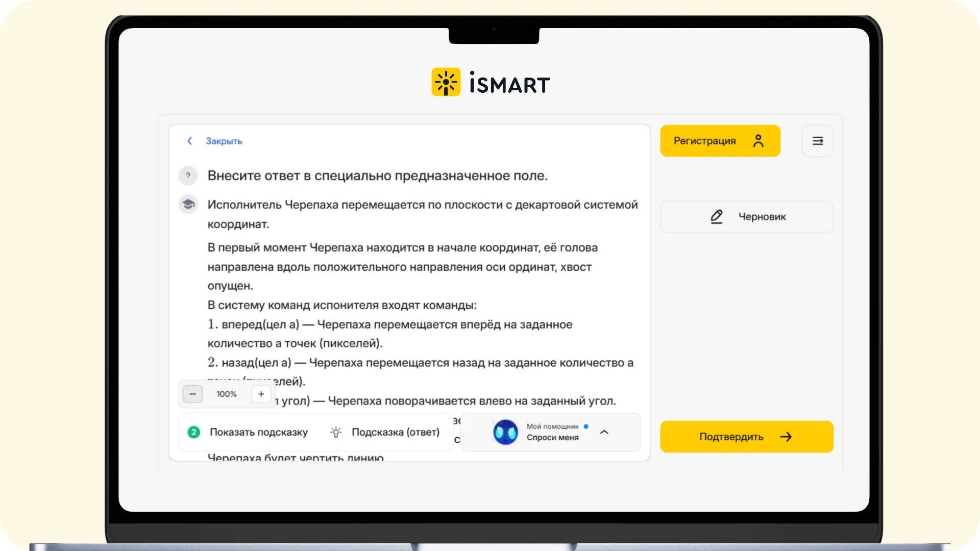Click the 100% zoom level value
Screen dimensions: 980x551
[x=226, y=394]
